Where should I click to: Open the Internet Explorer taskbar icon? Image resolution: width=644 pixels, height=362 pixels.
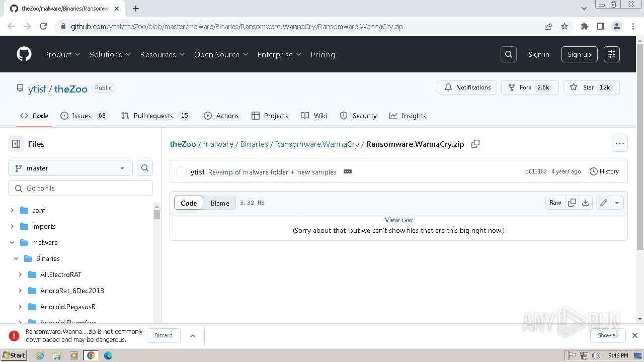(x=40, y=355)
